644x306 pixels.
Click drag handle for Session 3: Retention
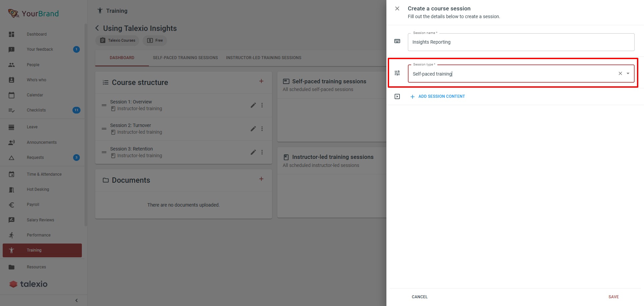click(104, 152)
